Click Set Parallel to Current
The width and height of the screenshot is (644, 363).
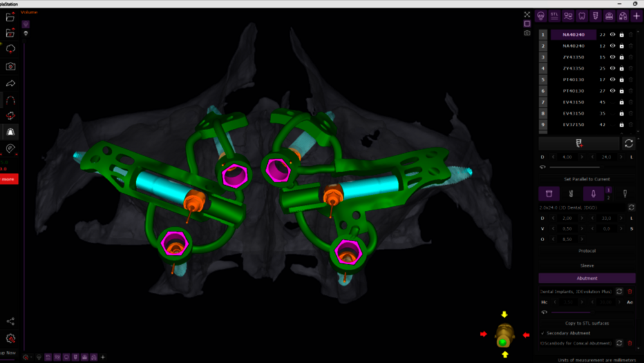(587, 179)
